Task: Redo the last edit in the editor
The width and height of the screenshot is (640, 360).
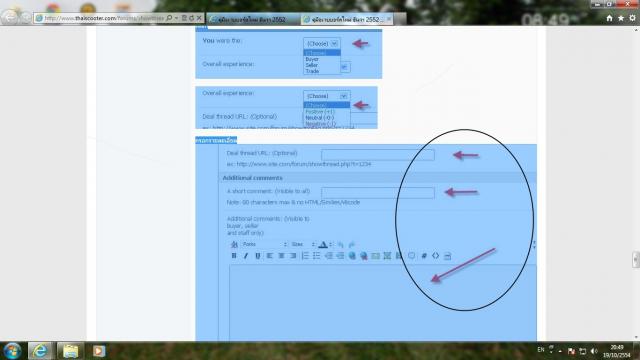Action: point(351,244)
